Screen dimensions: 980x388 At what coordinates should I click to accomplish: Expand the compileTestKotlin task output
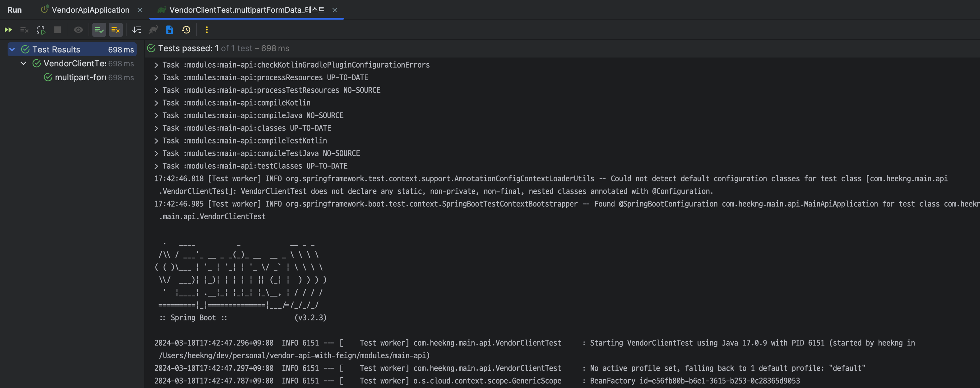[x=156, y=141]
